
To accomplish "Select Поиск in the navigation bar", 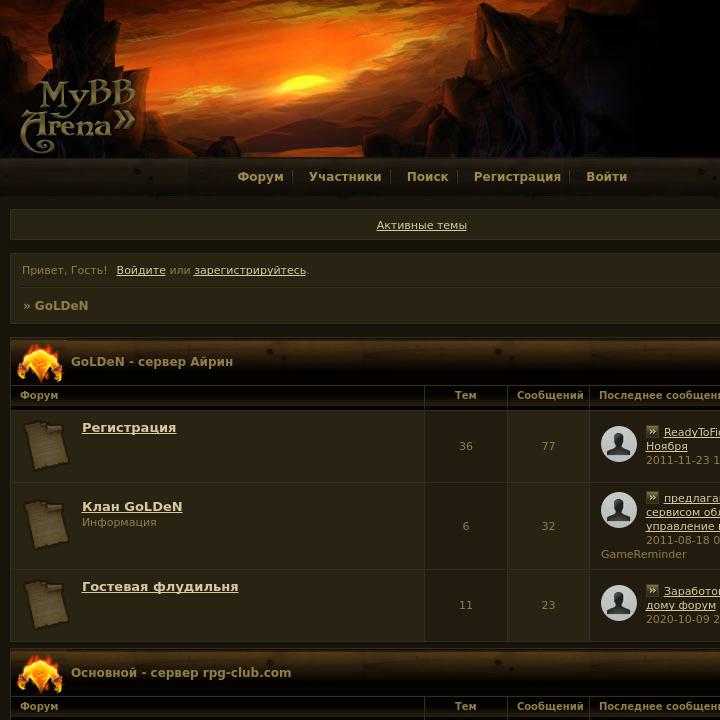I will (428, 177).
